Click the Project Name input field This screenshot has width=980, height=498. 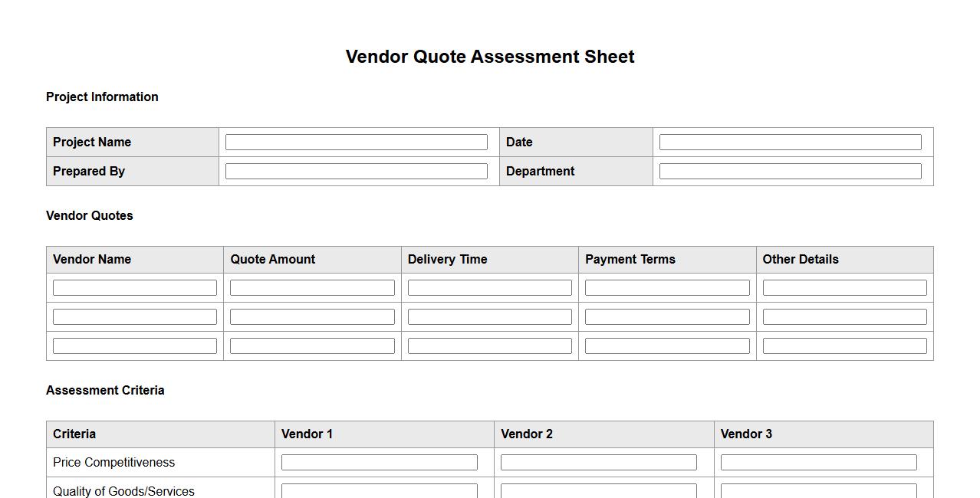click(356, 143)
